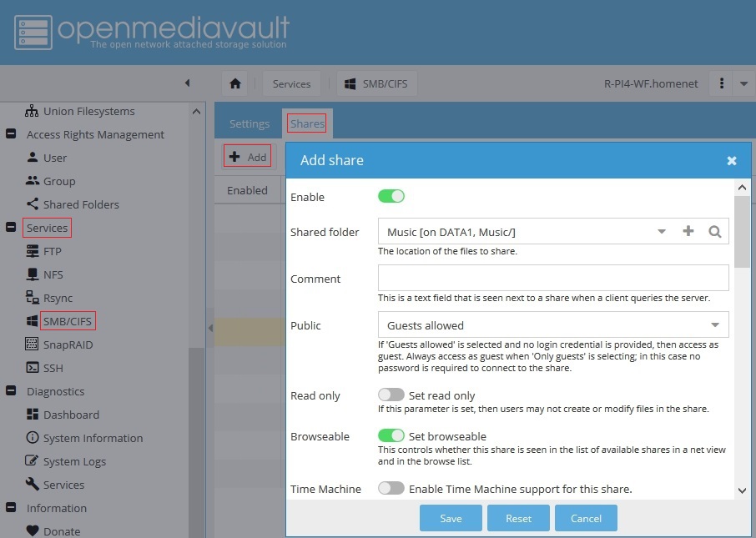
Task: Open Shared Folders in the sidebar
Action: [81, 204]
